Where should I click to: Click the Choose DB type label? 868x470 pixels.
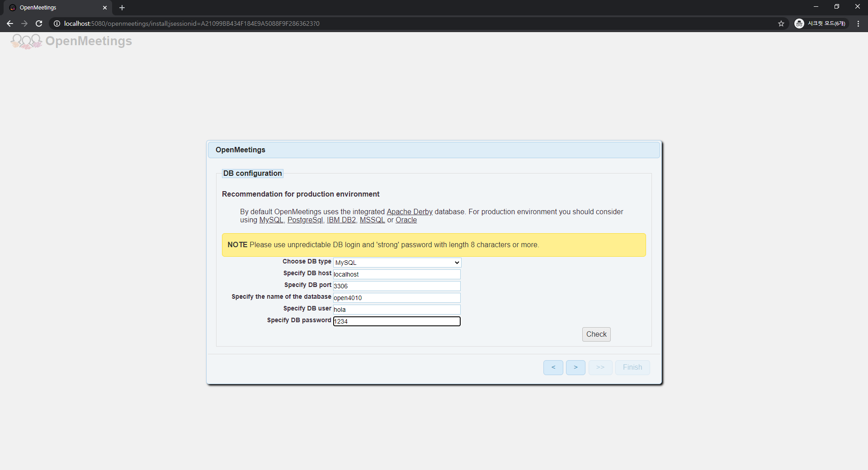click(307, 262)
